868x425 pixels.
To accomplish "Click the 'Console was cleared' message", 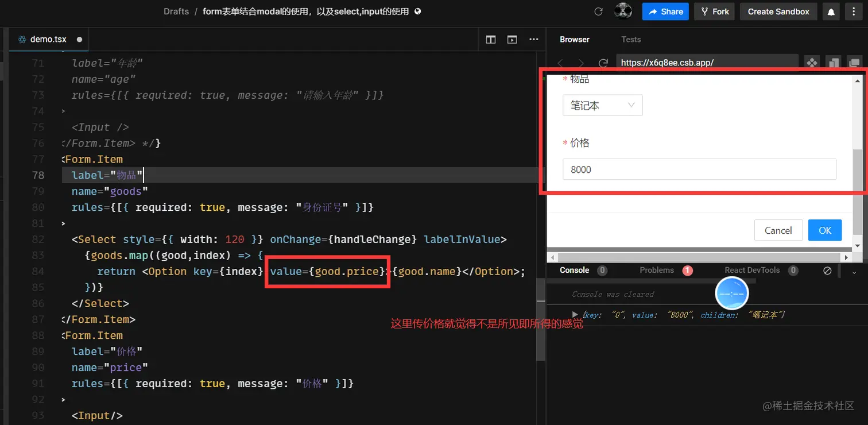I will coord(613,295).
